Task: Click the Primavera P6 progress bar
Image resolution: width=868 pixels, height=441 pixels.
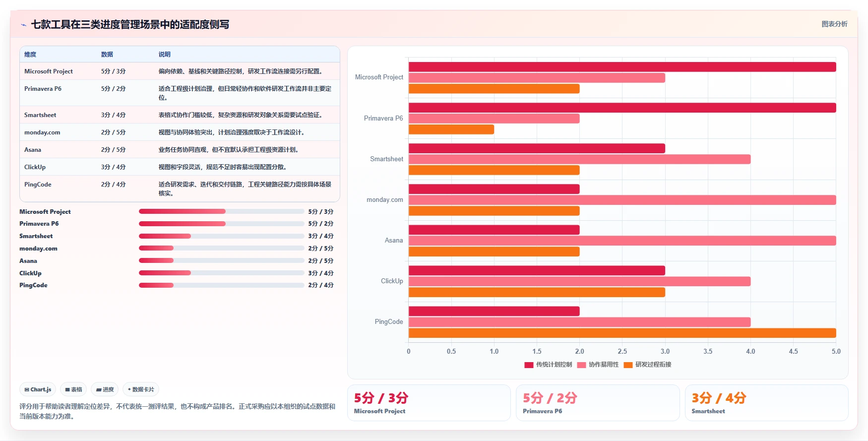Action: (222, 224)
